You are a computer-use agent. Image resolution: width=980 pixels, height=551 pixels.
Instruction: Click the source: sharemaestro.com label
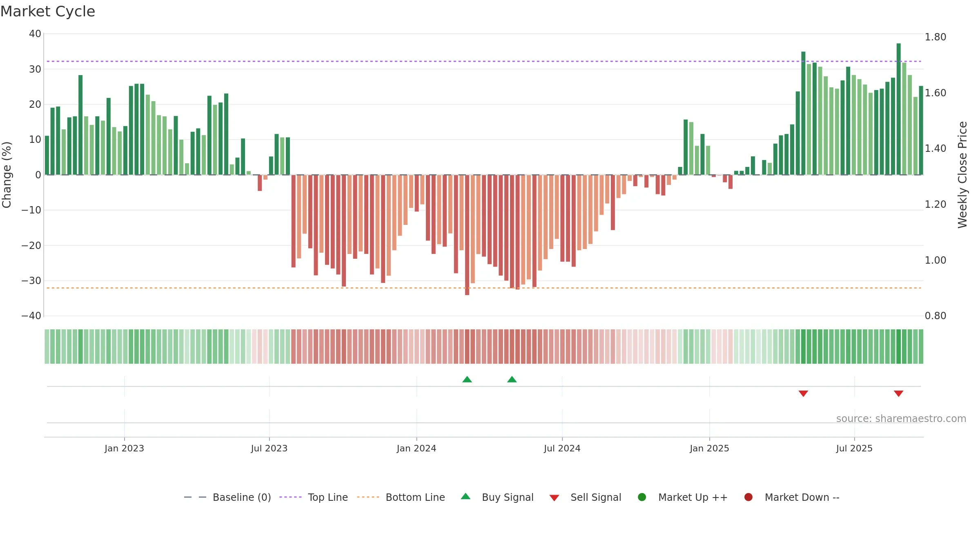tap(901, 419)
